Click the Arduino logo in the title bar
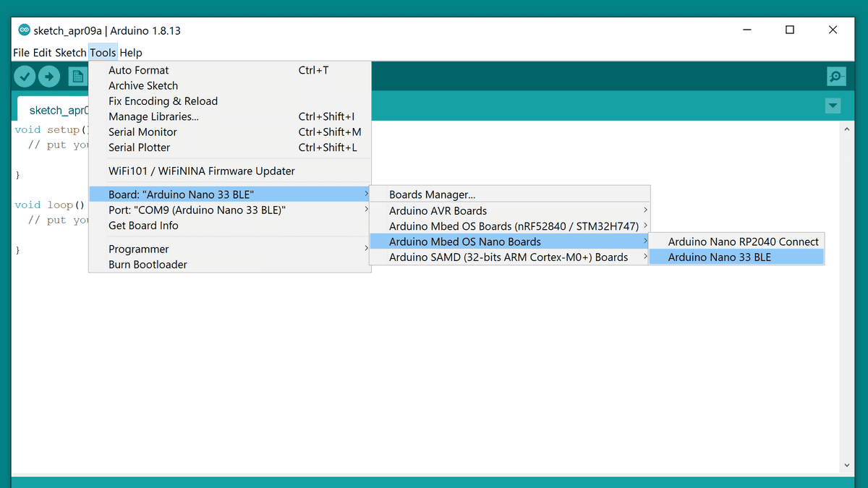Image resolution: width=868 pixels, height=488 pixels. 22,30
